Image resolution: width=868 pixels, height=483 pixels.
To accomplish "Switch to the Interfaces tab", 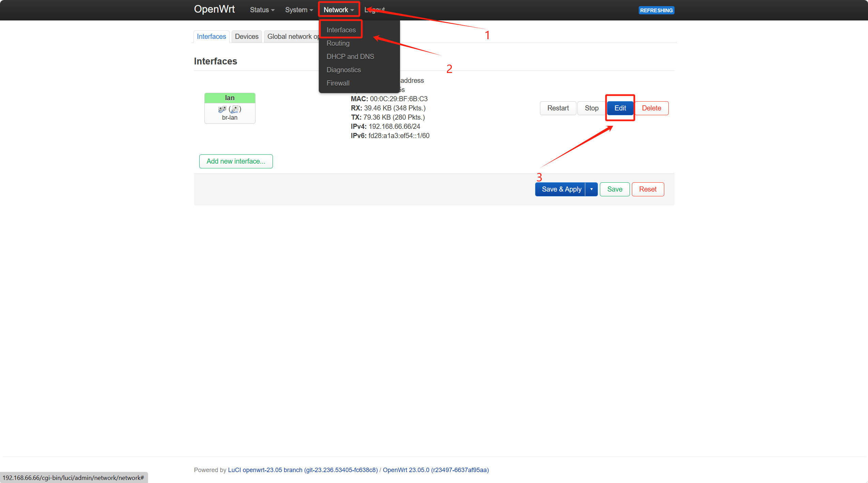I will pos(211,36).
